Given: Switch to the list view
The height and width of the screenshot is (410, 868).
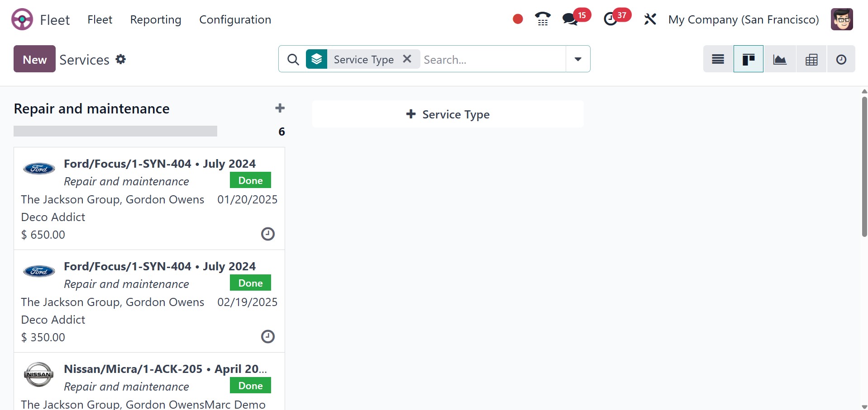Looking at the screenshot, I should tap(717, 59).
